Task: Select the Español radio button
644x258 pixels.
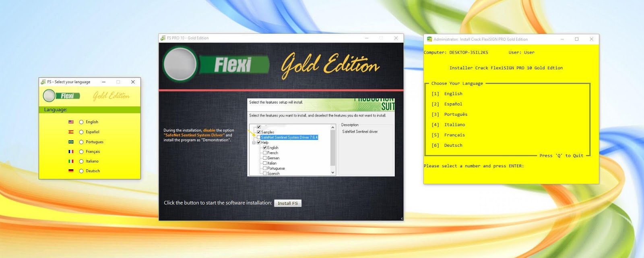Action: click(x=81, y=132)
